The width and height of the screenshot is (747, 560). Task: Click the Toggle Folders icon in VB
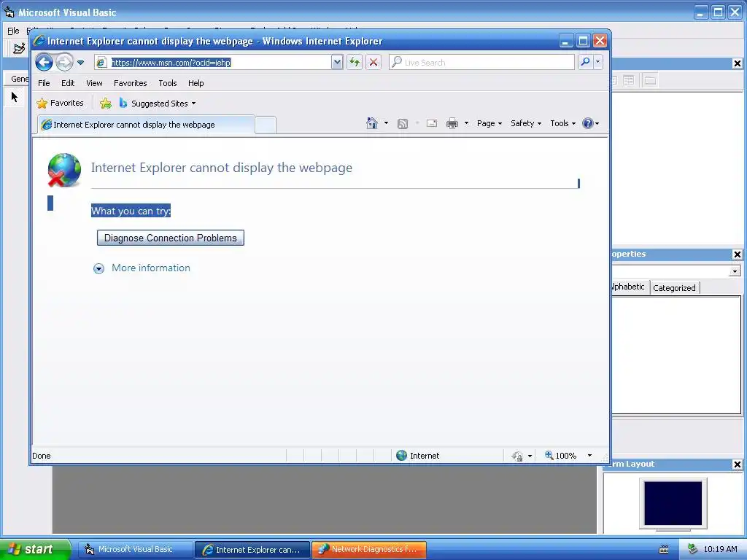650,80
